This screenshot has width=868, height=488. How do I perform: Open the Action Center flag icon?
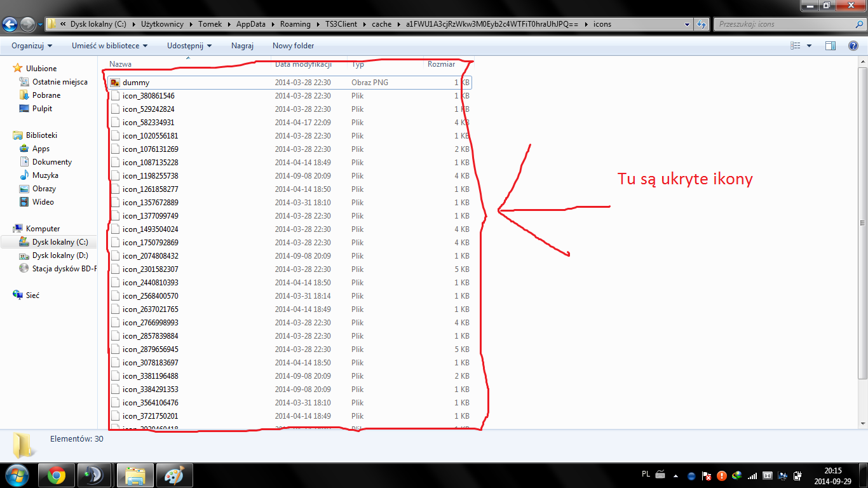pyautogui.click(x=707, y=475)
